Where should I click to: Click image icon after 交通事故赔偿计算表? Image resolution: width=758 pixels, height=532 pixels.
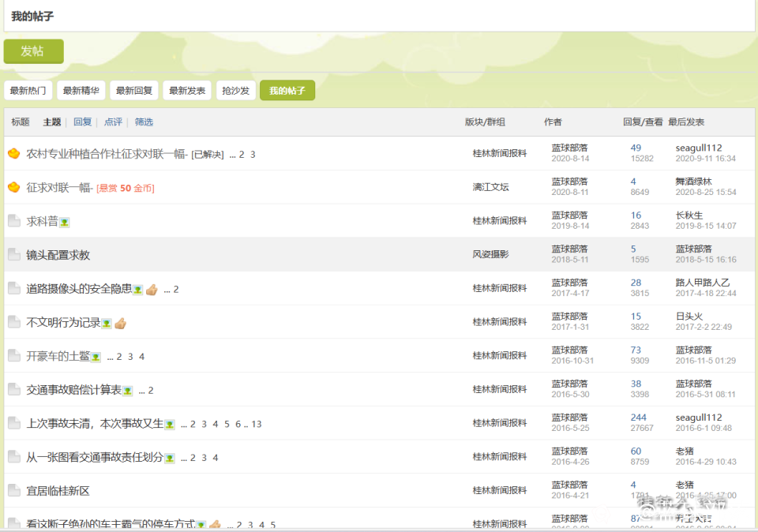pyautogui.click(x=127, y=391)
